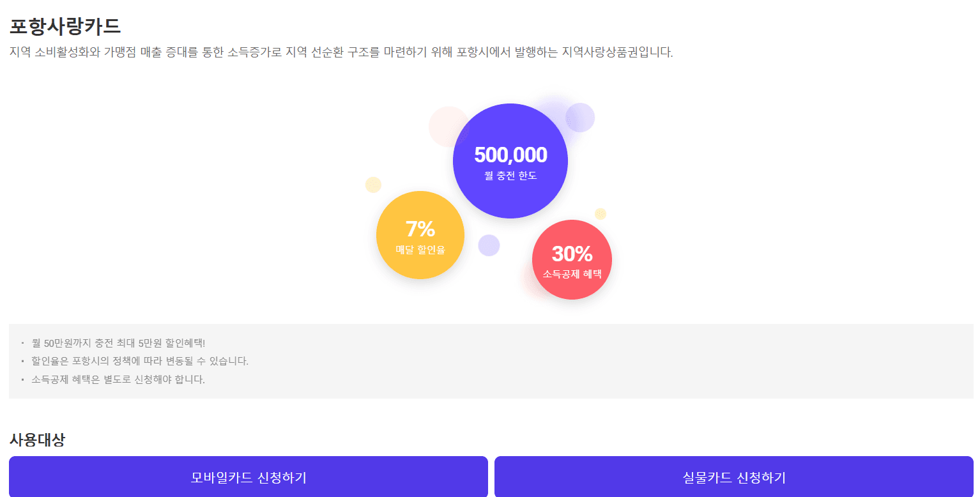Click the dotted purple circle graphic
This screenshot has height=497, width=980.
pos(580,118)
